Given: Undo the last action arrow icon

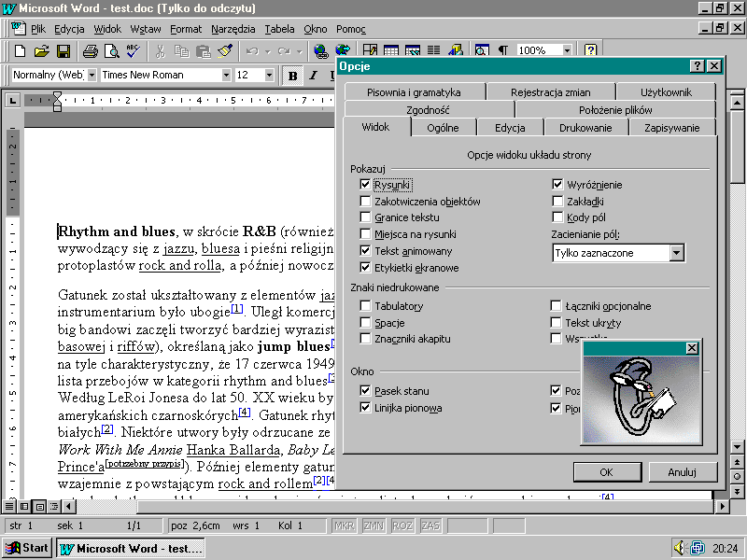Looking at the screenshot, I should click(252, 50).
